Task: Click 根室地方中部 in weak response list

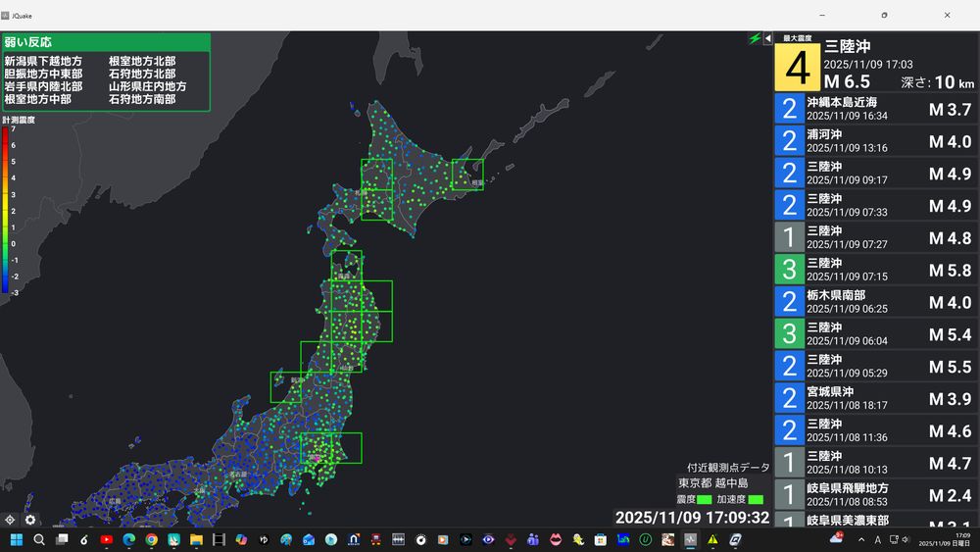Action: [x=37, y=99]
